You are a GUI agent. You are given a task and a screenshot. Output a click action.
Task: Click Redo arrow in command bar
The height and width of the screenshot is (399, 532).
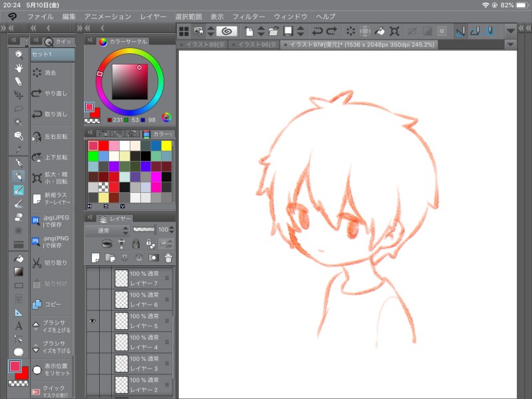pos(331,31)
